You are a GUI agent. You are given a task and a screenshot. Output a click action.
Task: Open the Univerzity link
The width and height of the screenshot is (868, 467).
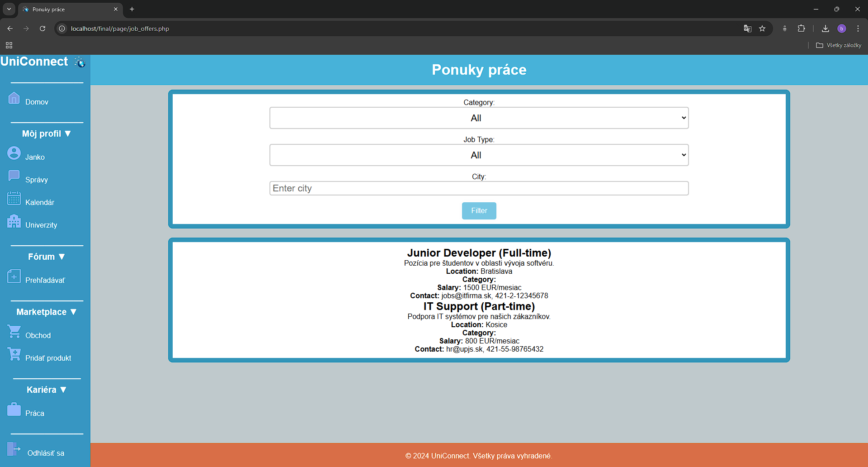41,225
